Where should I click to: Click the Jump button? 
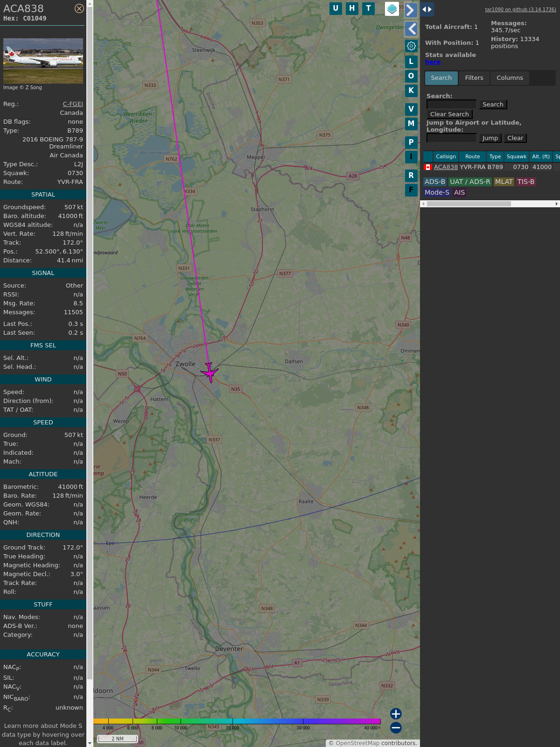[490, 138]
